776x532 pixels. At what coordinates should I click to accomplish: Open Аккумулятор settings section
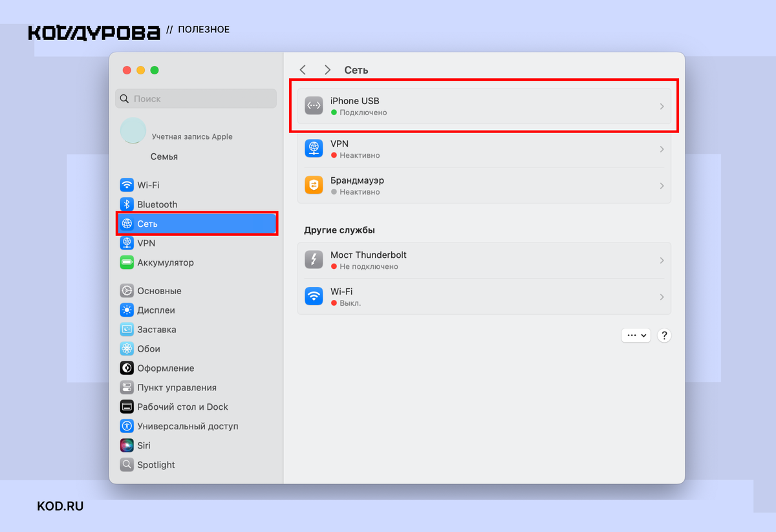pyautogui.click(x=197, y=262)
